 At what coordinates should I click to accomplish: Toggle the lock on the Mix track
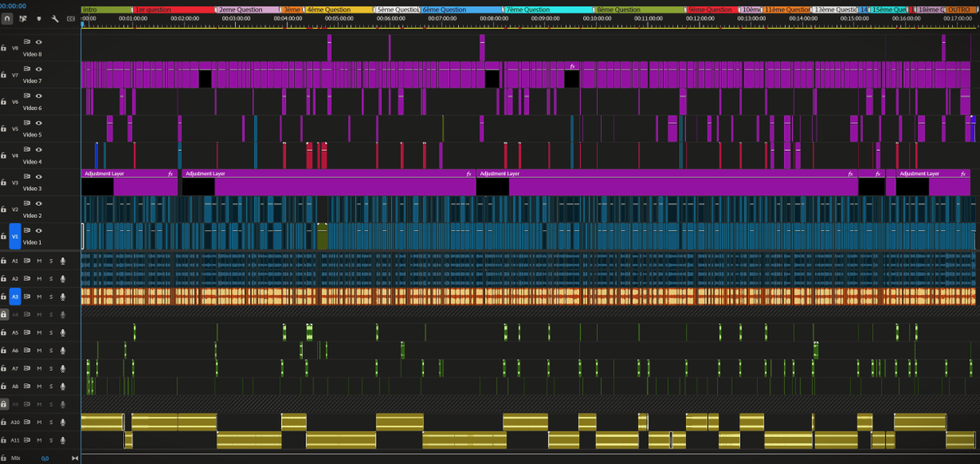click(4, 458)
